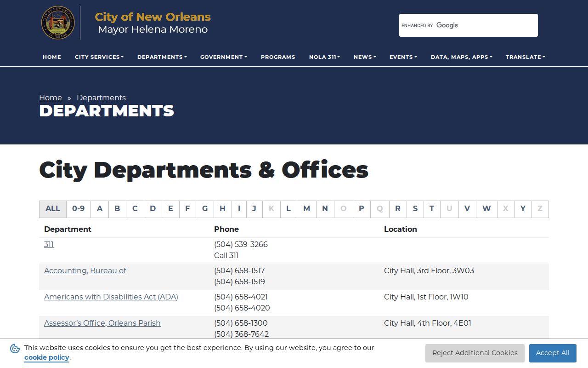The image size is (588, 368).
Task: Filter departments by letter W
Action: 486,209
